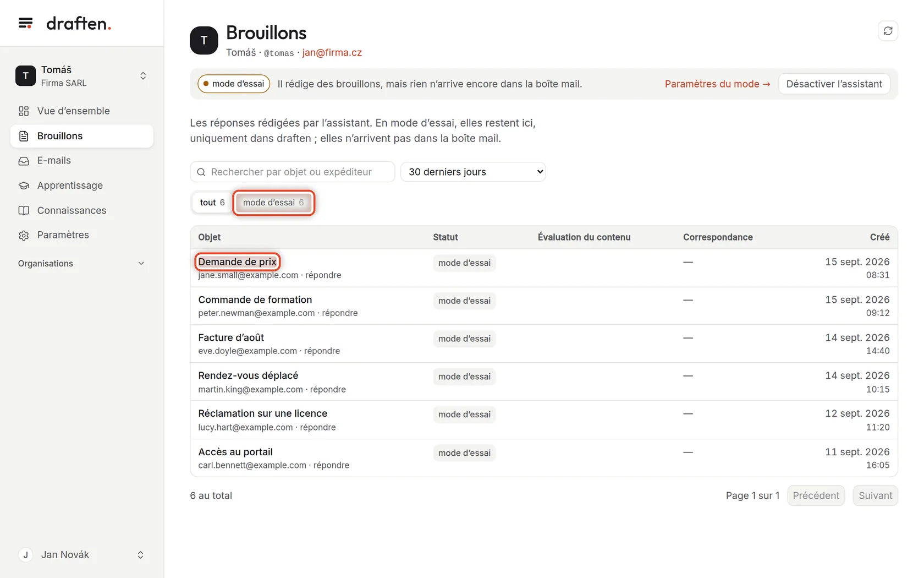The height and width of the screenshot is (578, 924).
Task: Click the Page 1 sur 1 indicator
Action: point(752,496)
